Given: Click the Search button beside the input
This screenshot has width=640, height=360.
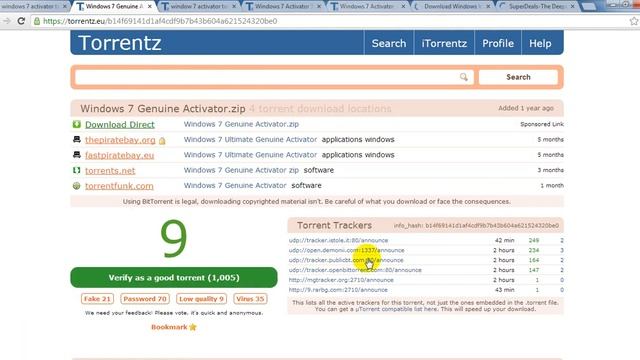Looking at the screenshot, I should pos(518,77).
